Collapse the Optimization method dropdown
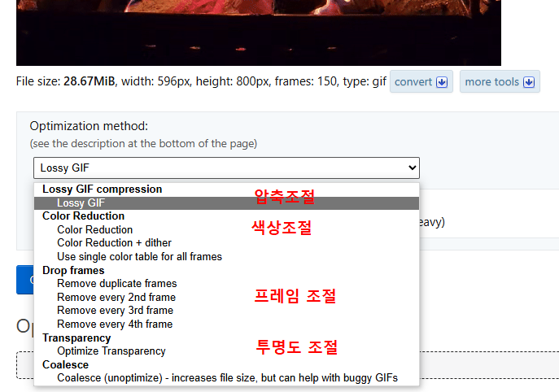Image resolution: width=559 pixels, height=392 pixels. 226,168
